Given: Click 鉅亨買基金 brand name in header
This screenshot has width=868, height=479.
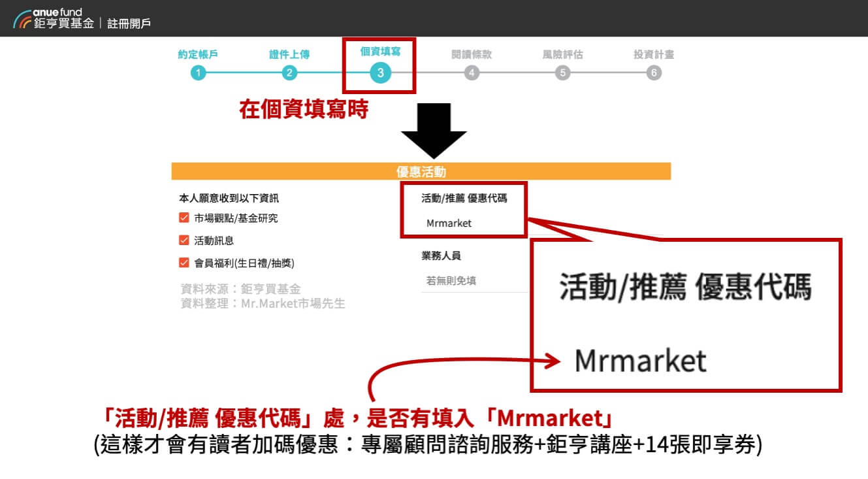Looking at the screenshot, I should 63,24.
